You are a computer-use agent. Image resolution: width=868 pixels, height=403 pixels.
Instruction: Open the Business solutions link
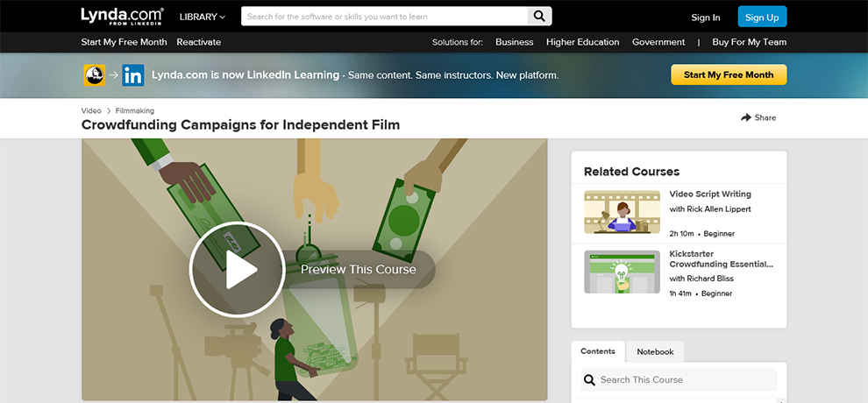click(515, 42)
